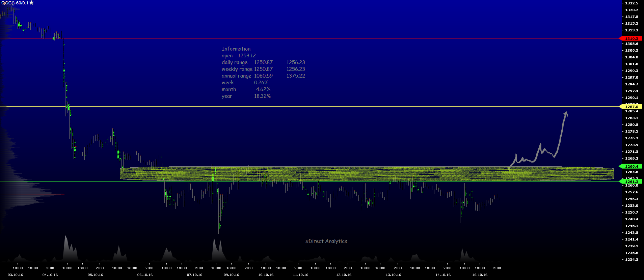Click the 1280.8 price axis label
Screen dimensions: 644x280
point(632,124)
